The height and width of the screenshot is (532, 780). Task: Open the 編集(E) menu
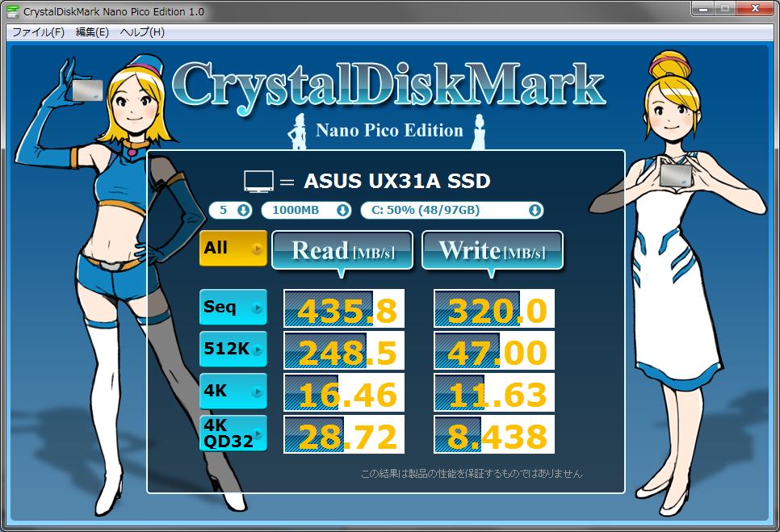(92, 32)
